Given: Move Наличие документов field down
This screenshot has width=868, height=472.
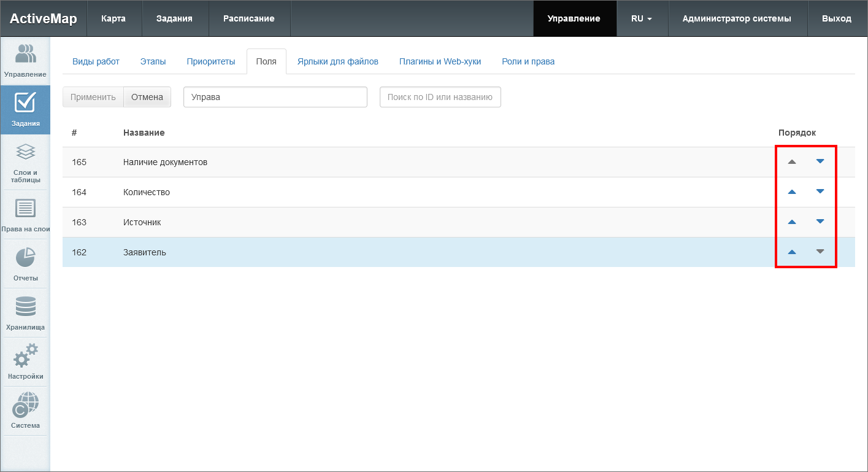Looking at the screenshot, I should (x=820, y=162).
